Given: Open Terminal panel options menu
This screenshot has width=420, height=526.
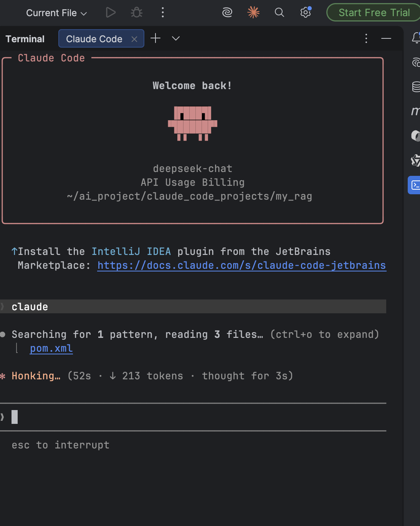Looking at the screenshot, I should click(x=366, y=38).
